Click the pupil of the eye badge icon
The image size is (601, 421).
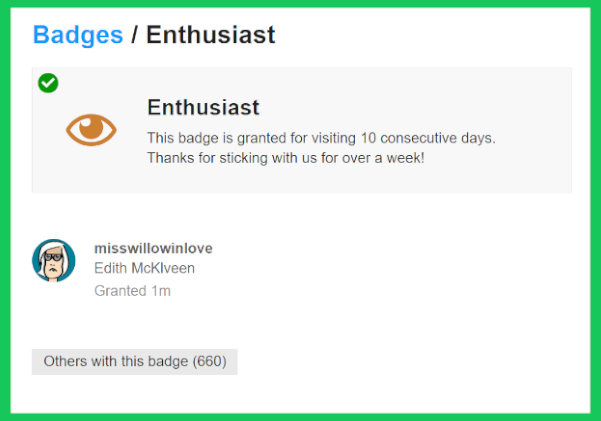(91, 128)
